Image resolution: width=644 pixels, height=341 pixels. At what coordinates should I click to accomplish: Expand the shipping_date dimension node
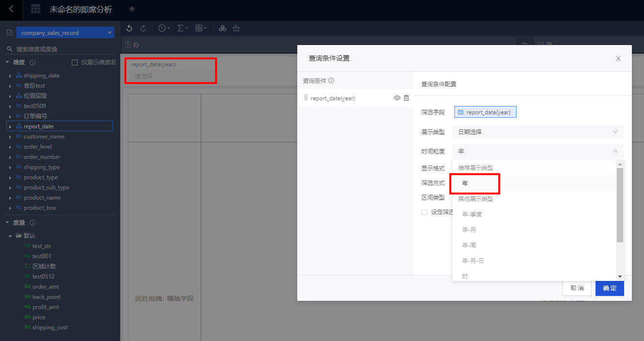pyautogui.click(x=11, y=76)
